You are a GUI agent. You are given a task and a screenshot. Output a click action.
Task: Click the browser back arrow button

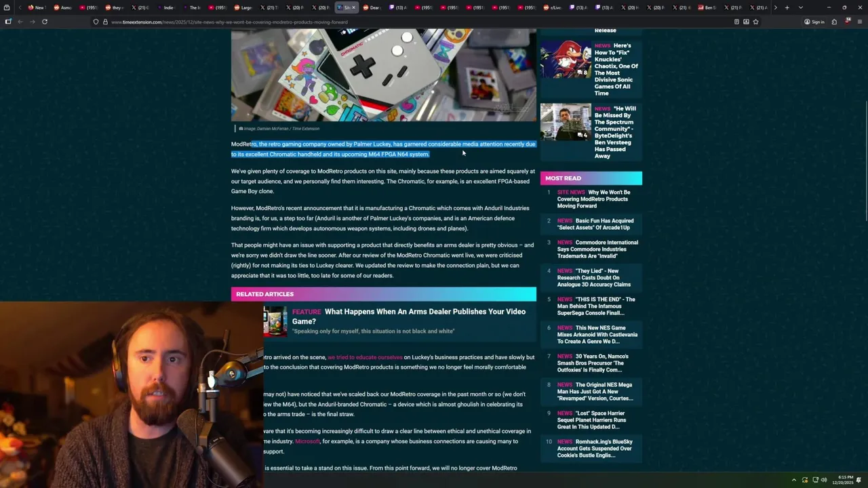pyautogui.click(x=20, y=22)
